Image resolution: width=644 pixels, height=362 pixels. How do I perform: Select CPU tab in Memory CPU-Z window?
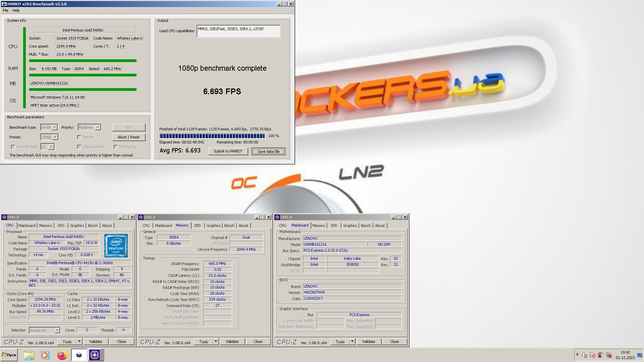coord(146,226)
